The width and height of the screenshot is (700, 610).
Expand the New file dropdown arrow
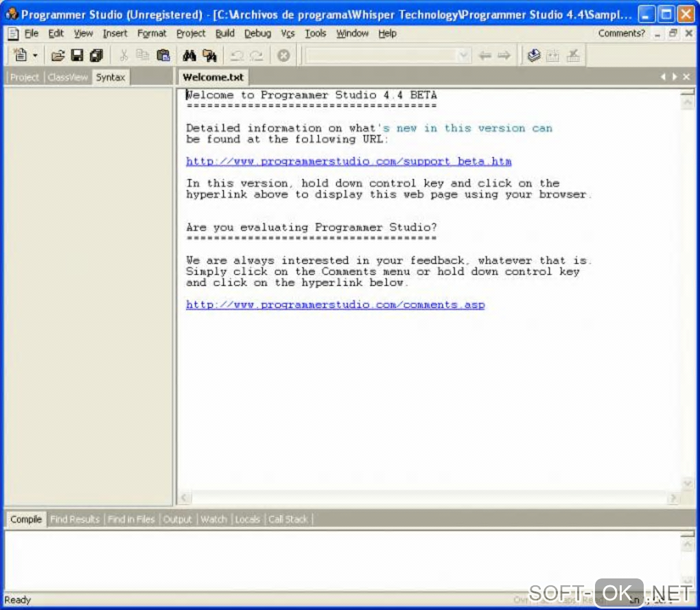pyautogui.click(x=35, y=56)
